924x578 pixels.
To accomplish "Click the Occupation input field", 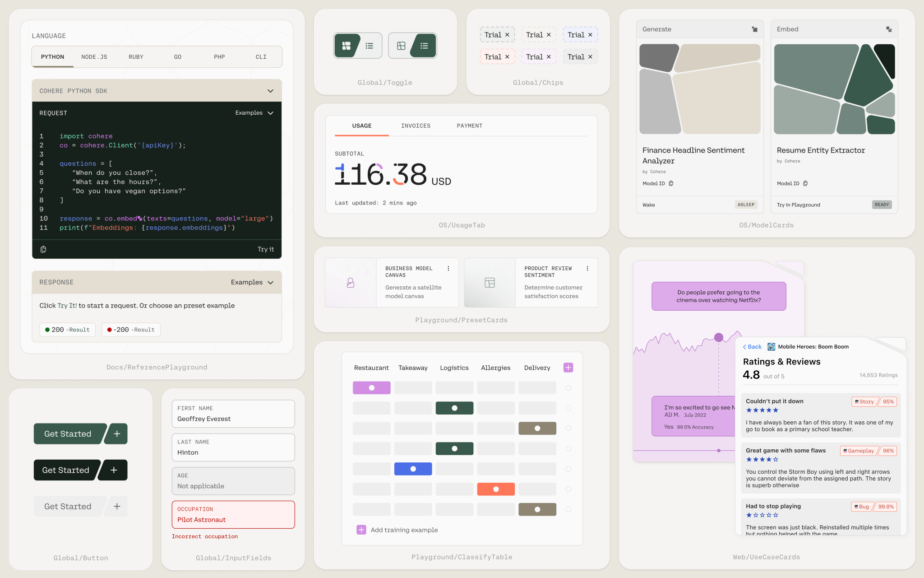I will 233,515.
